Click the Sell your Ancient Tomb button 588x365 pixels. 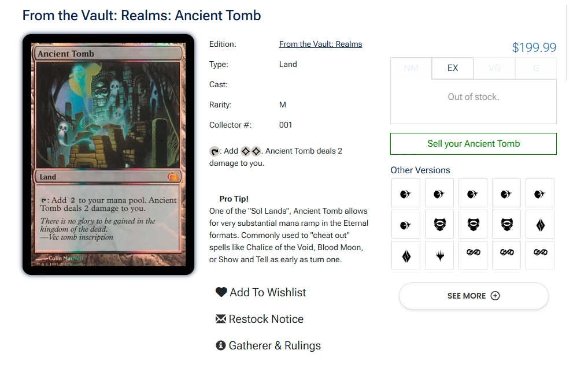(x=473, y=144)
